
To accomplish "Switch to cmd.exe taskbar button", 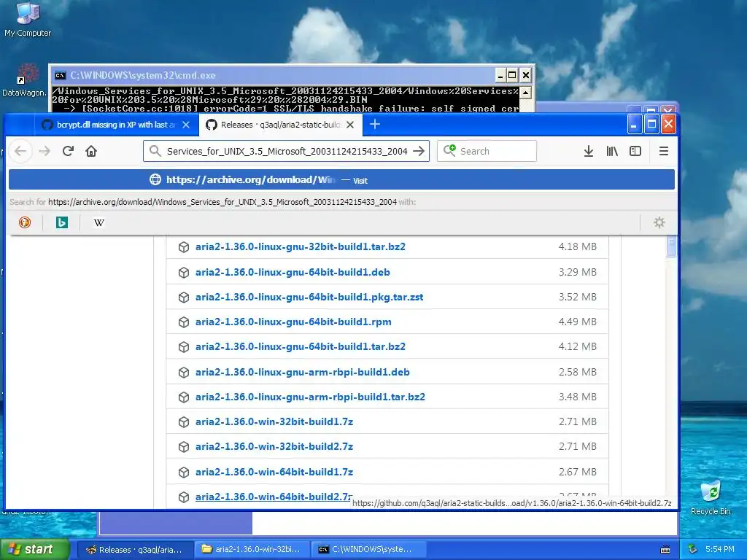I will coord(368,550).
